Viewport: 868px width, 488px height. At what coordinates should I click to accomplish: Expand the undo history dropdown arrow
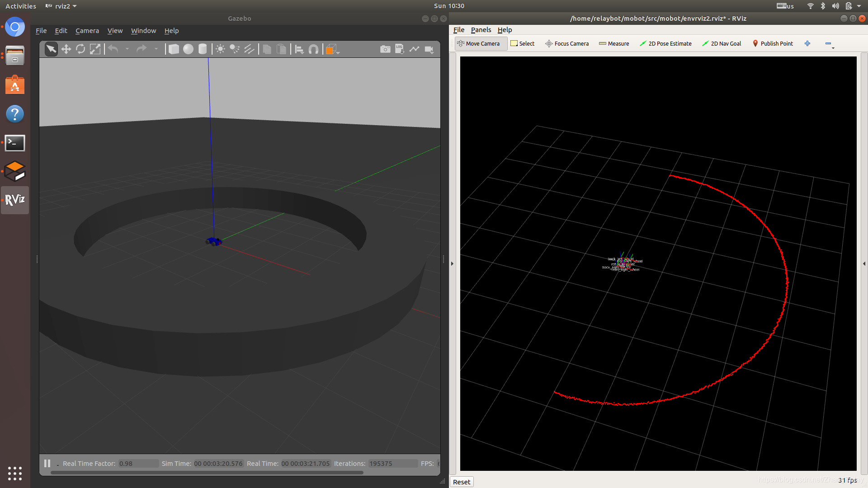127,49
